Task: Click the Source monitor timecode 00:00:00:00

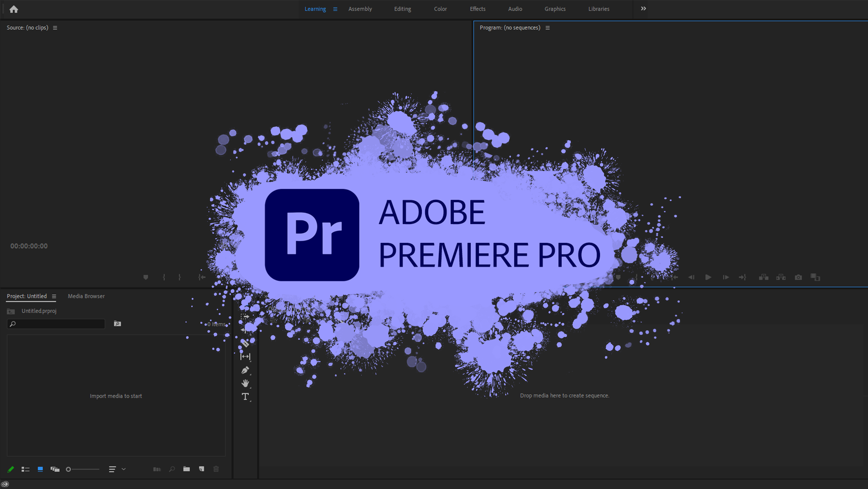Action: coord(29,246)
